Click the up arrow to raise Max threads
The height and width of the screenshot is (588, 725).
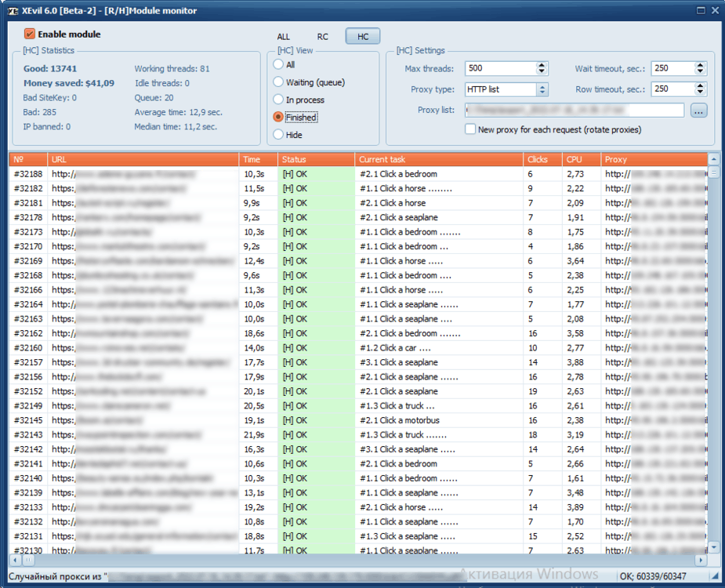[x=540, y=65]
